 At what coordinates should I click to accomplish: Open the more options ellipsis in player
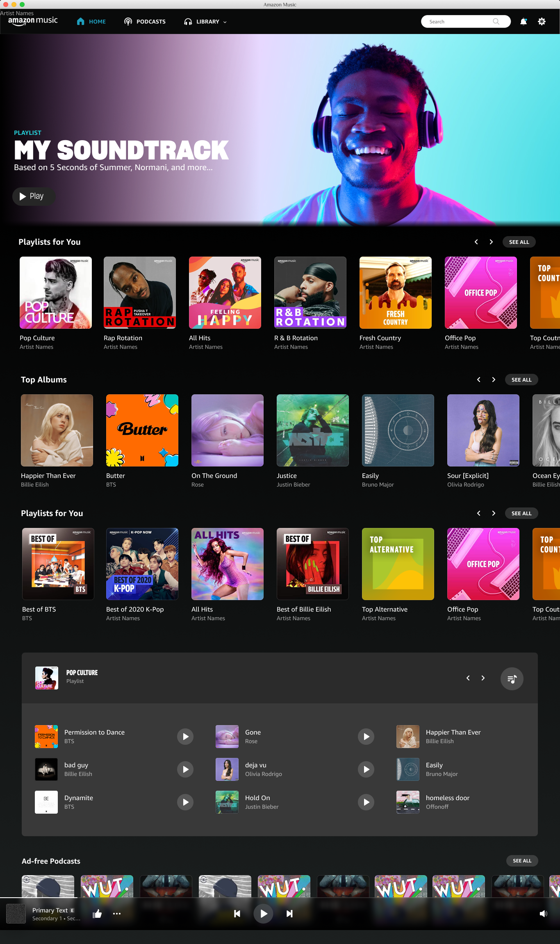[x=117, y=913]
